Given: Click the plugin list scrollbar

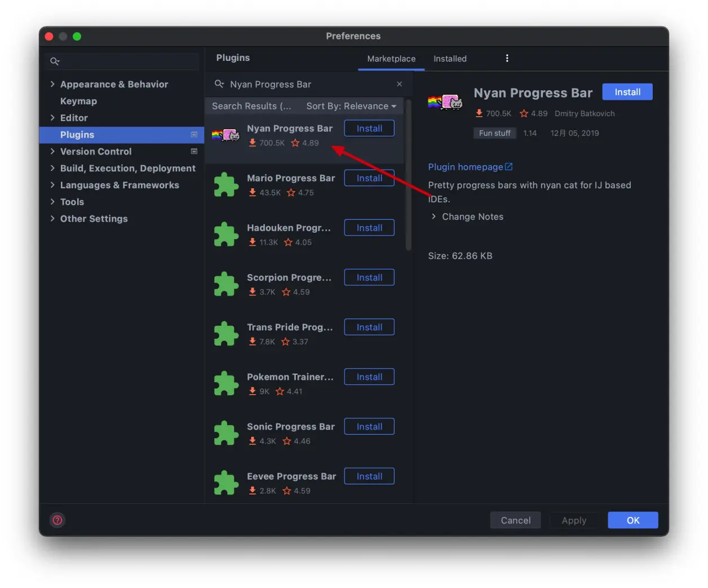Looking at the screenshot, I should 409,175.
